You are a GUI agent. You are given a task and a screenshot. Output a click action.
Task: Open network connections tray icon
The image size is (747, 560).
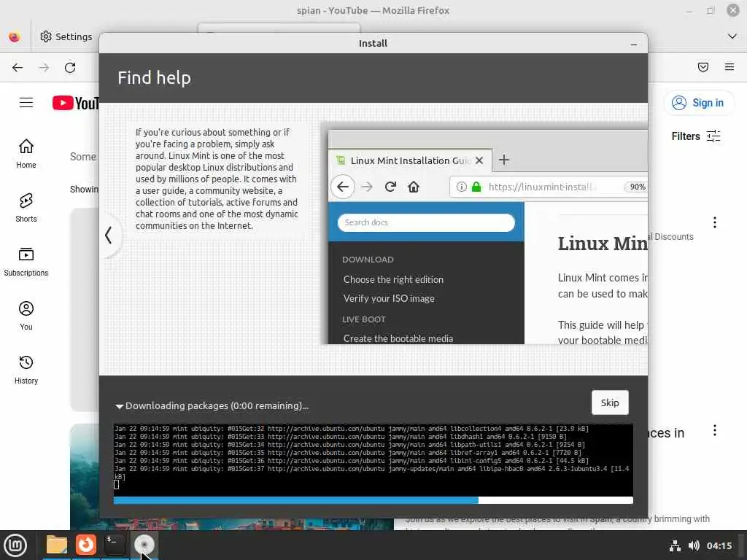675,545
